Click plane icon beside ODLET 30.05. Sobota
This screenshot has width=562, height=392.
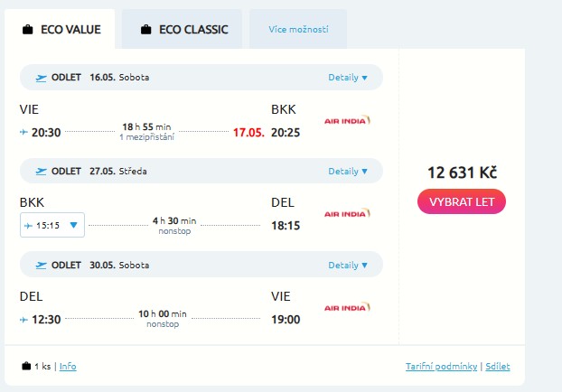tap(41, 265)
